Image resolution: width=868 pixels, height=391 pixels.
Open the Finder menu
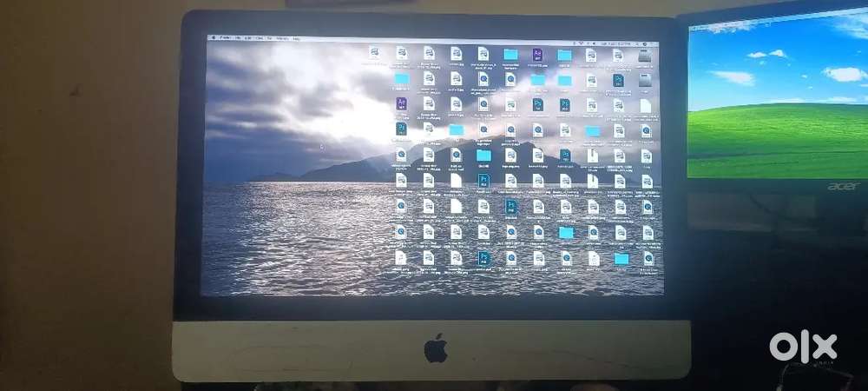coord(225,38)
